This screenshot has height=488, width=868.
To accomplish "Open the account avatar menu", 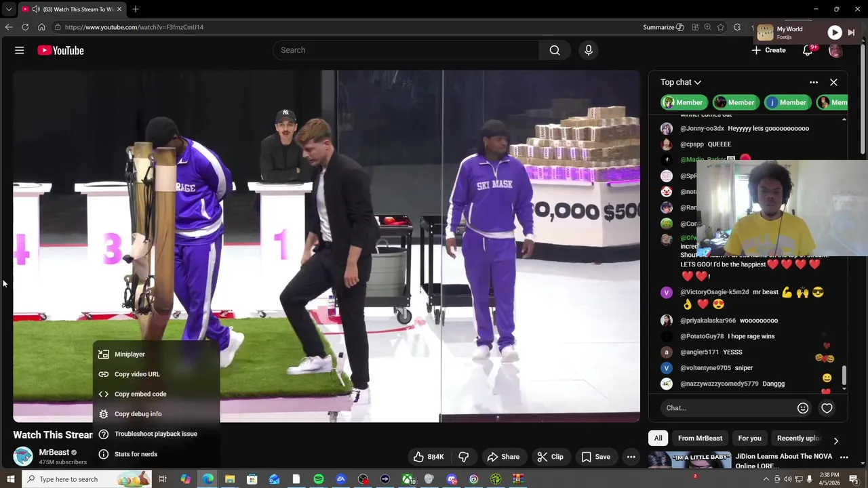I will click(x=835, y=50).
